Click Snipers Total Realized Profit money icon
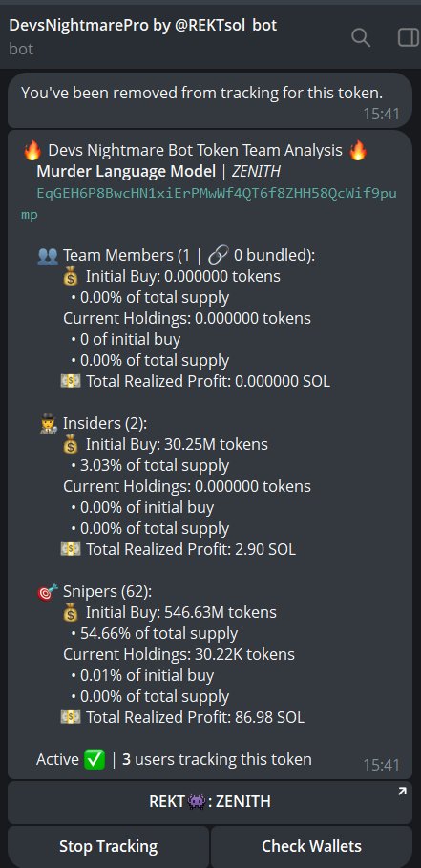This screenshot has width=421, height=868. click(x=71, y=718)
